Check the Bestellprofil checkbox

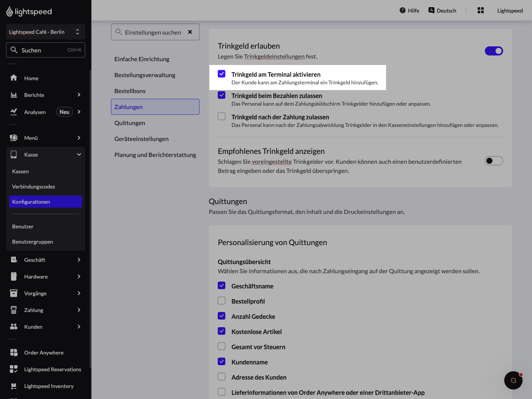click(222, 301)
